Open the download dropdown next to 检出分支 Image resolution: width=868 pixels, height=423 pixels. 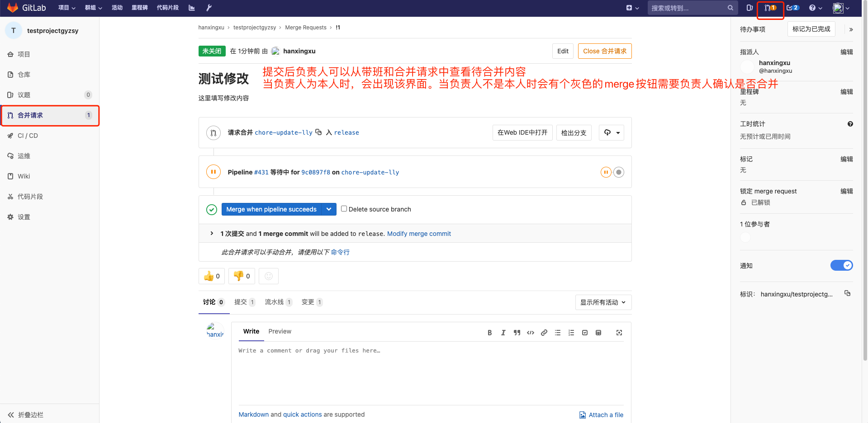tap(612, 132)
